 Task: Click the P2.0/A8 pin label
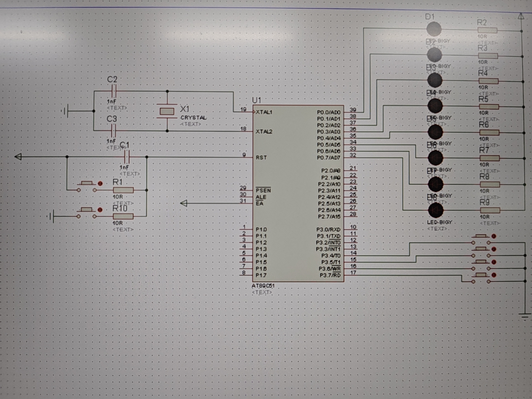[331, 171]
